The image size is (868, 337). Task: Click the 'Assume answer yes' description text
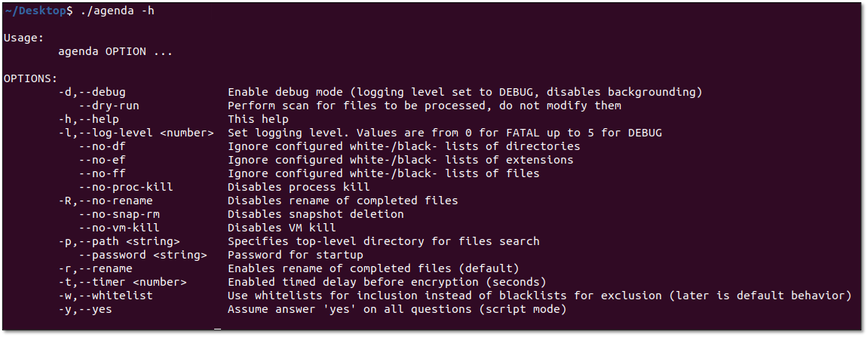pos(397,309)
